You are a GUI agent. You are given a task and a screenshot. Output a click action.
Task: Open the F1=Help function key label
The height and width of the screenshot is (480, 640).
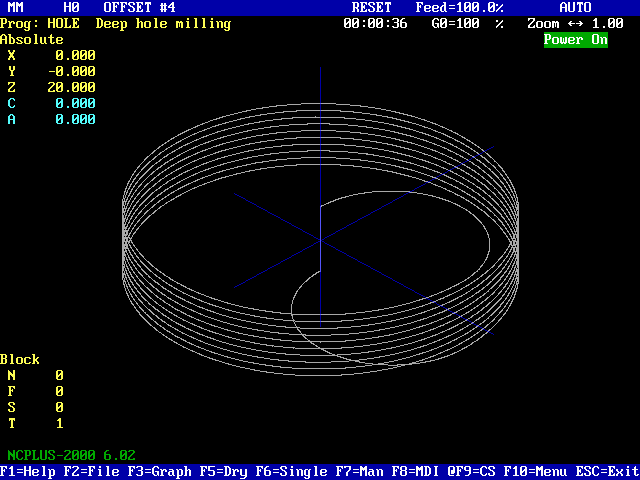tap(28, 472)
